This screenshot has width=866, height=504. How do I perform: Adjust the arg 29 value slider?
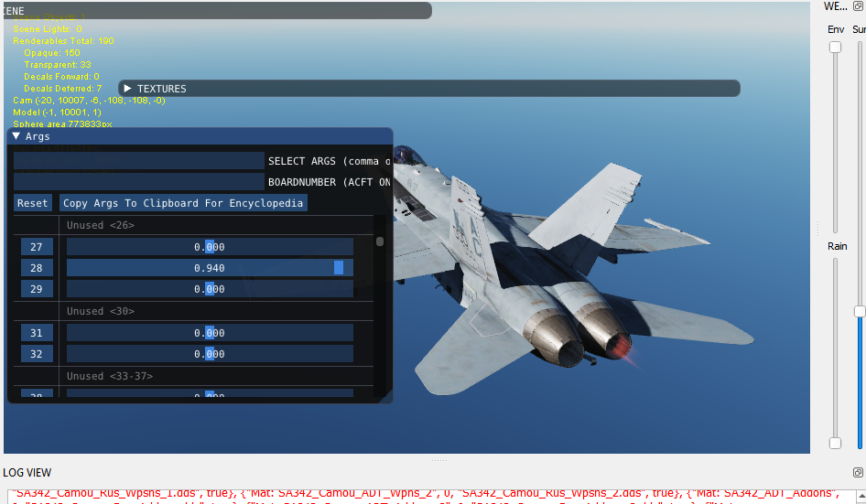(210, 289)
